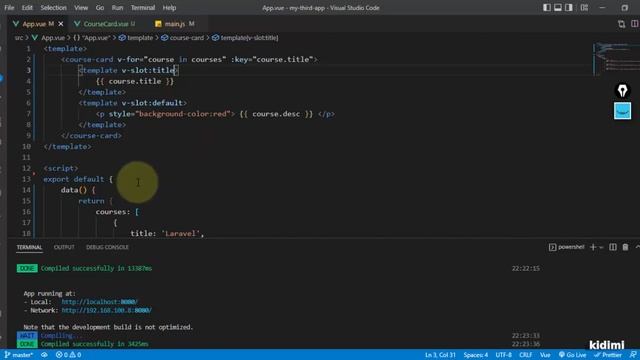
Task: Change indentation via Spaces: 4
Action: [476, 355]
